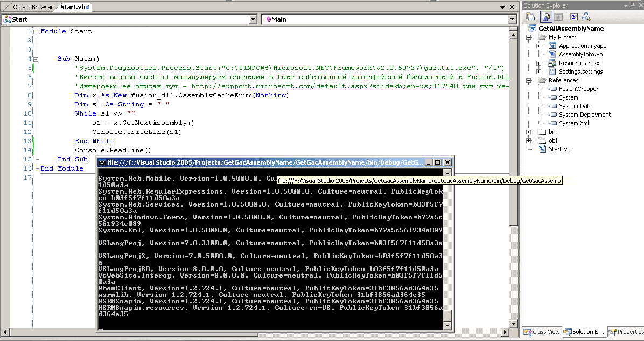644x341 pixels.
Task: Select the System reference
Action: coord(568,97)
